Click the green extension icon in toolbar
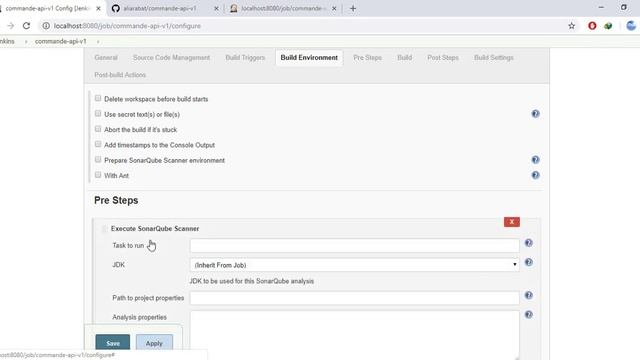The width and height of the screenshot is (640, 360). point(608,26)
